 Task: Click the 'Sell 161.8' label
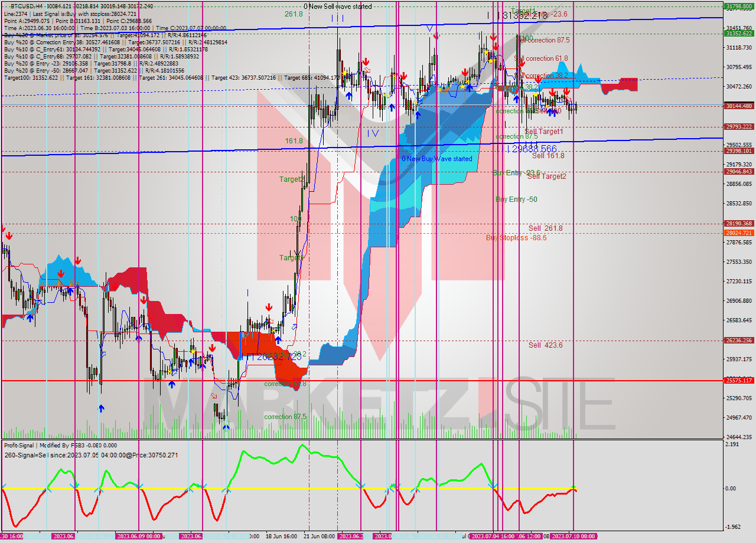(548, 156)
